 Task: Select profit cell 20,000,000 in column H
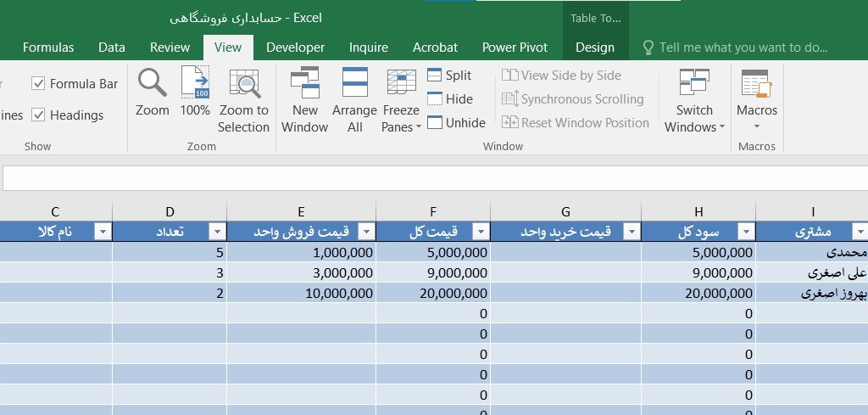tap(698, 293)
